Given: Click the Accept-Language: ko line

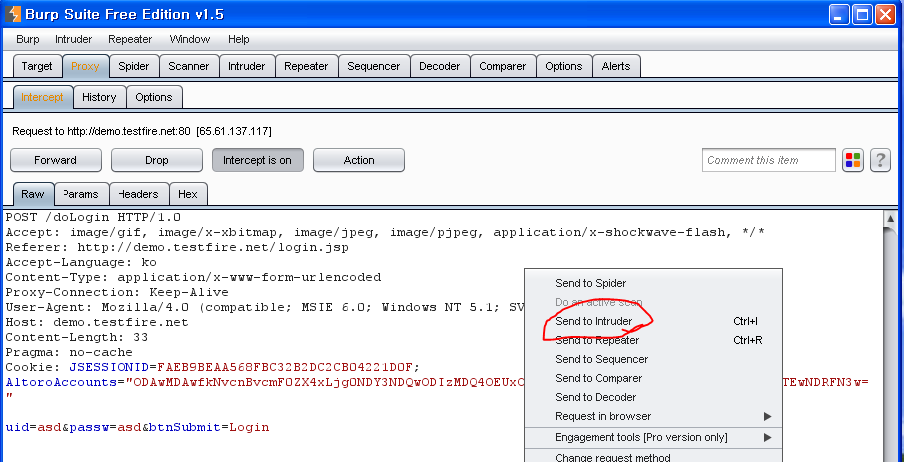Looking at the screenshot, I should click(x=81, y=262).
